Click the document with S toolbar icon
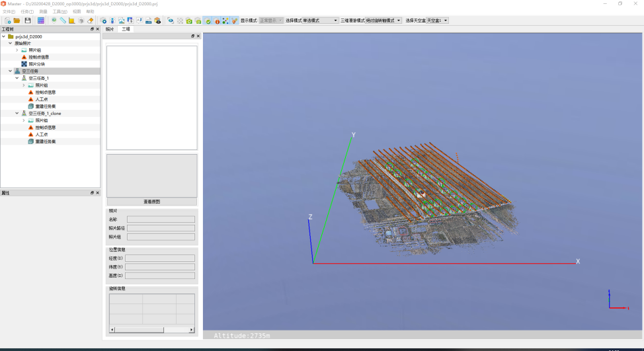644x351 pixels. tap(130, 20)
